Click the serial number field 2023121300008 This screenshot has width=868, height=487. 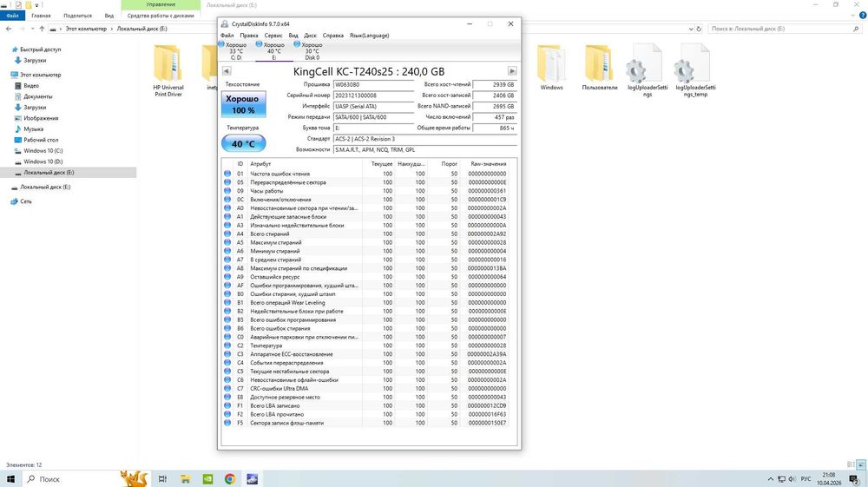(x=373, y=95)
